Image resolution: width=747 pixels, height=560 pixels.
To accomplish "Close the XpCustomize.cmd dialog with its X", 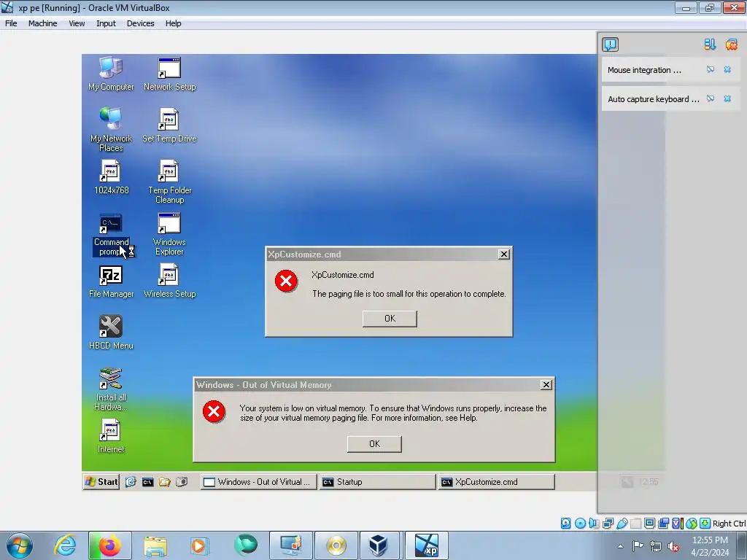I will (503, 254).
